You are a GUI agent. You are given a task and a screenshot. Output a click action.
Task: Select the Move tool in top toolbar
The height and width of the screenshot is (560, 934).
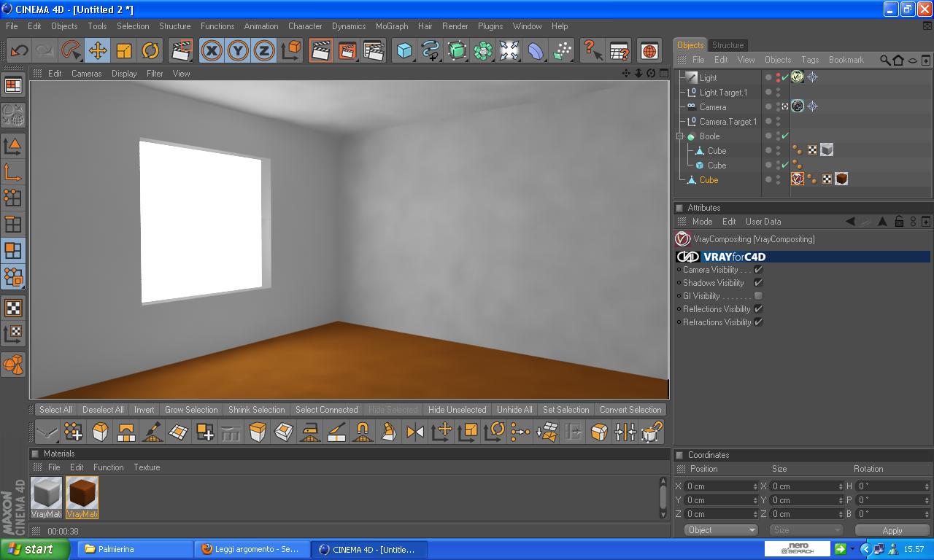(98, 50)
